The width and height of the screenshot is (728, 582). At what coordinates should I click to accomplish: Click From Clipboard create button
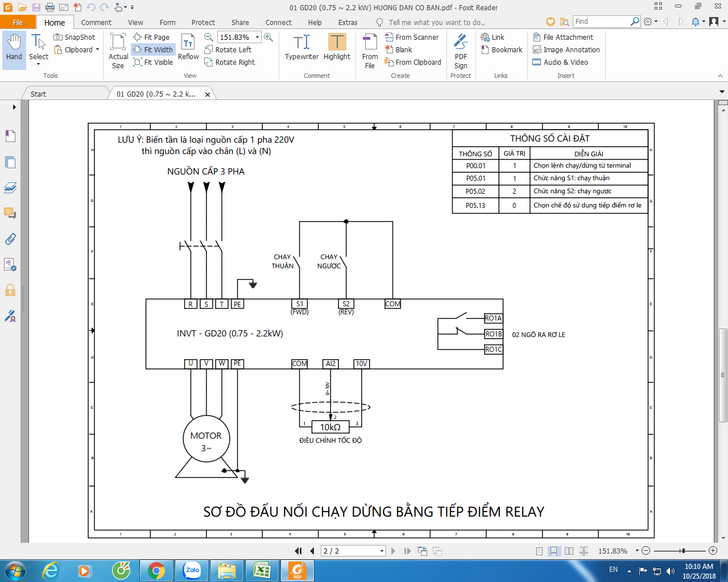[413, 62]
